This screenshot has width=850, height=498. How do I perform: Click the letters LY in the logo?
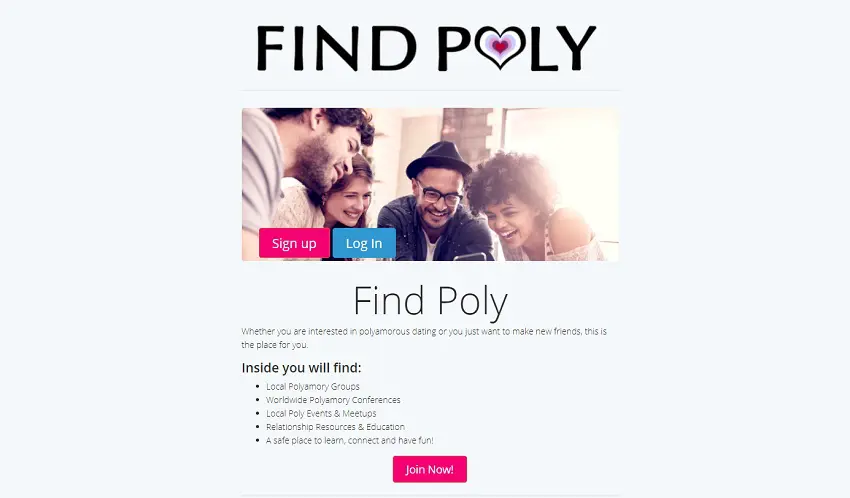coord(563,48)
